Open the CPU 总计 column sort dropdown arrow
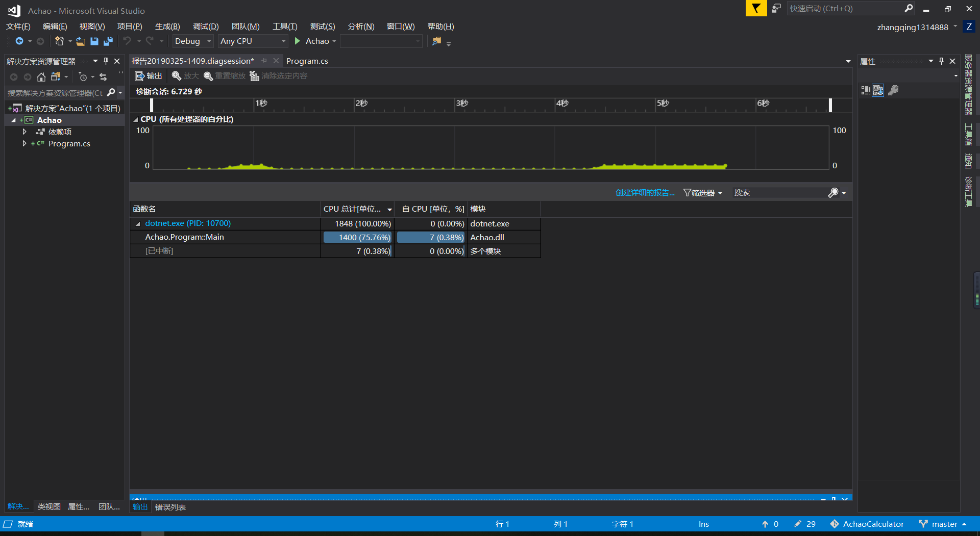Viewport: 980px width, 536px height. tap(389, 209)
